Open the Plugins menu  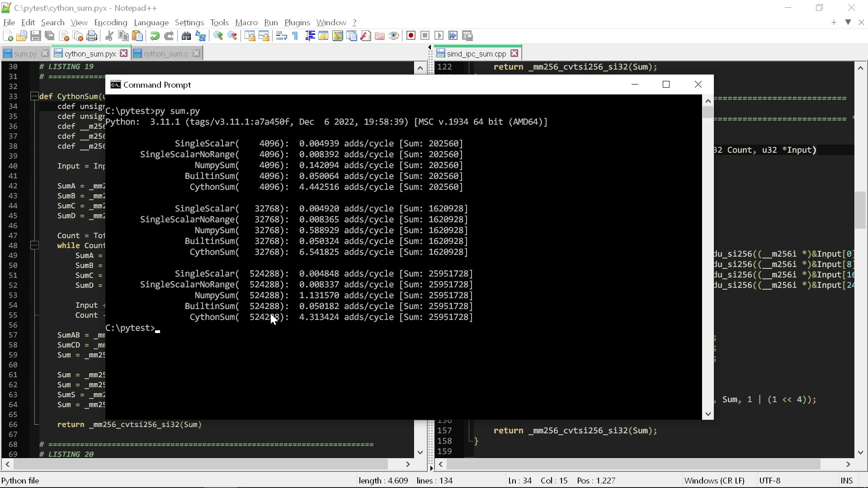point(297,23)
